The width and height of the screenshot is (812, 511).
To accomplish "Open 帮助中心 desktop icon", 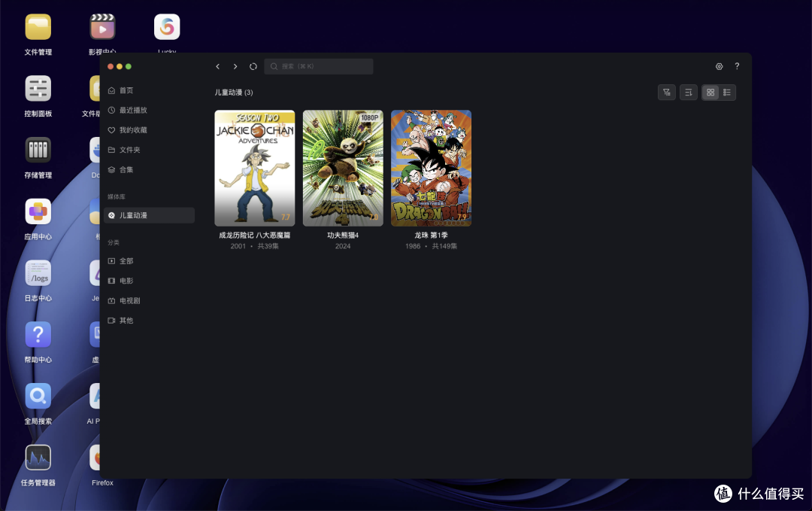I will (x=38, y=335).
